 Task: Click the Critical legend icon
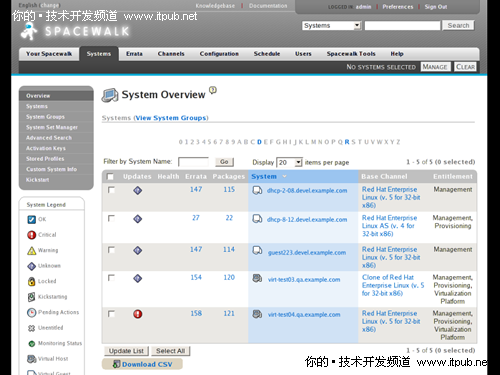click(31, 235)
